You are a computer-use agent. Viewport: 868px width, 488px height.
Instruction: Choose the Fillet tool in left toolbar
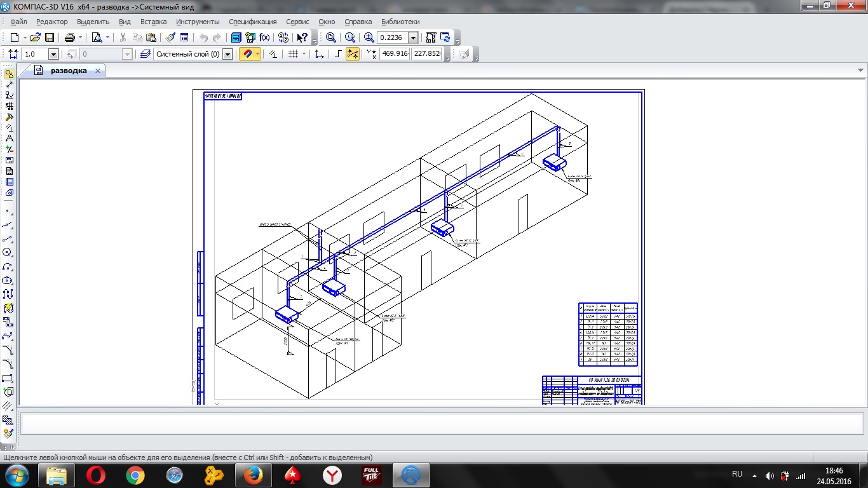pos(8,363)
